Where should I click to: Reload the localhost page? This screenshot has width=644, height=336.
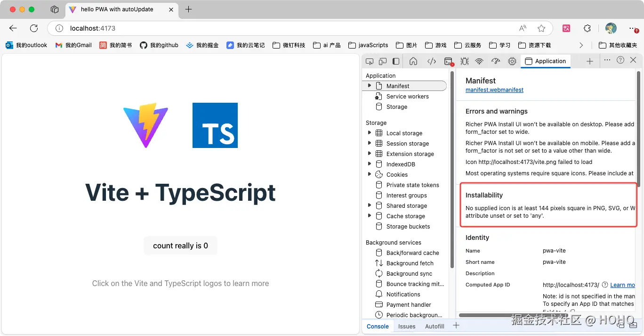[34, 28]
